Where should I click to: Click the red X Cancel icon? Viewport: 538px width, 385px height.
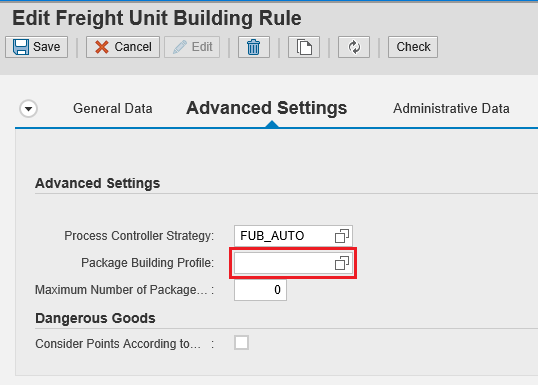[x=102, y=47]
